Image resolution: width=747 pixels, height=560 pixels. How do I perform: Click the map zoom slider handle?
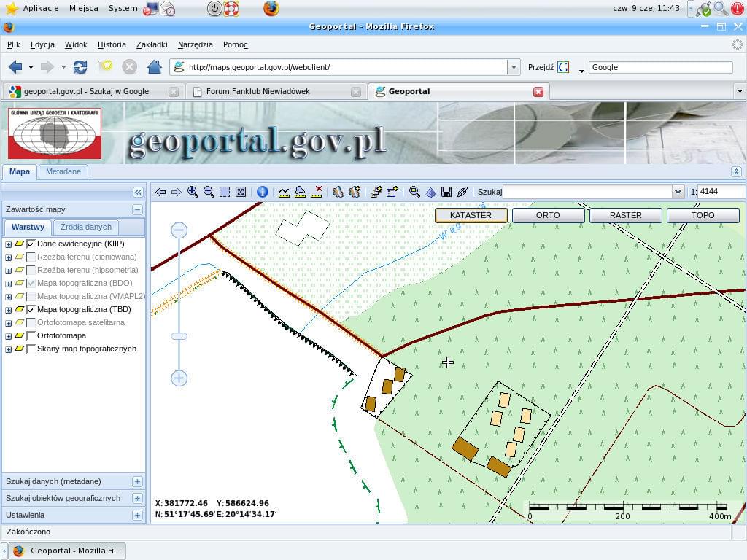(179, 336)
